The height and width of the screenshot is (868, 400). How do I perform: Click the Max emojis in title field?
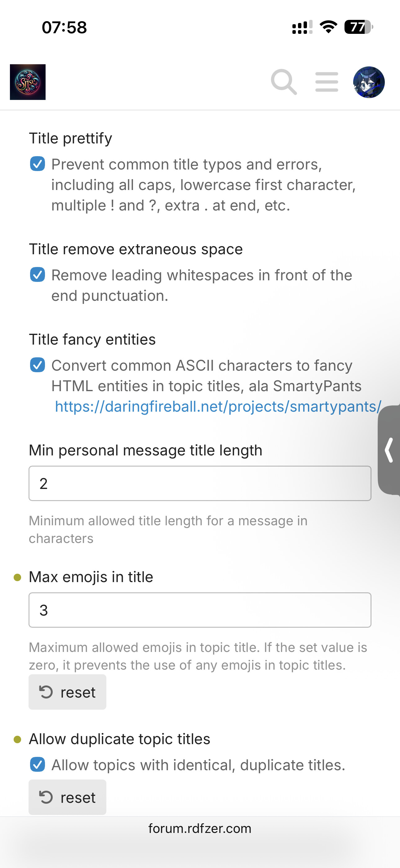[200, 610]
